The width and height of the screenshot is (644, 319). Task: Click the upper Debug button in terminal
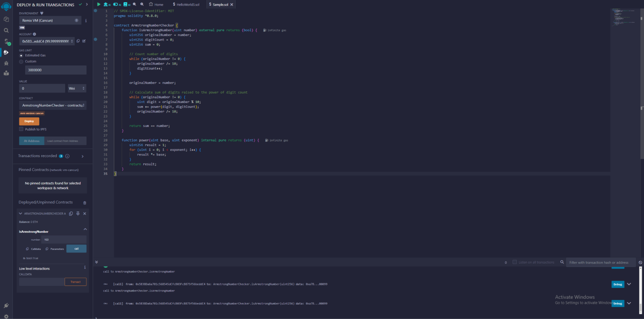618,284
